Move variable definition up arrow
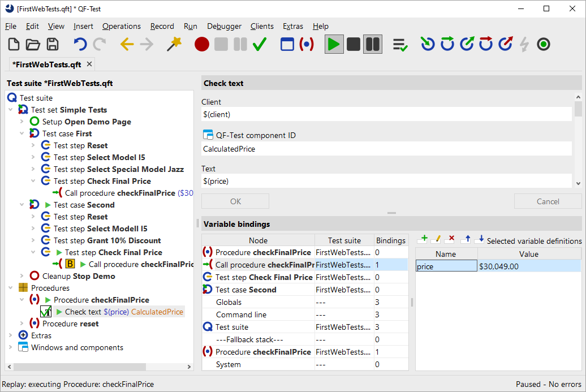586x392 pixels. (466, 239)
